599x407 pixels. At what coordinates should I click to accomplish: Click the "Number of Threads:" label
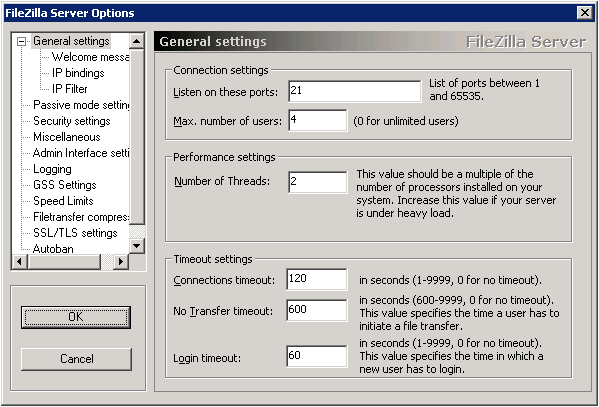222,181
